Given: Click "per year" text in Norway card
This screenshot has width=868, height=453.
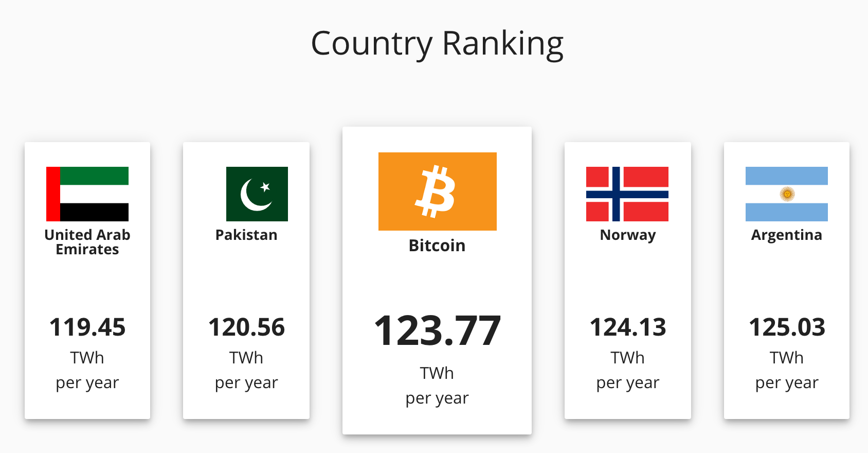Looking at the screenshot, I should pyautogui.click(x=628, y=383).
